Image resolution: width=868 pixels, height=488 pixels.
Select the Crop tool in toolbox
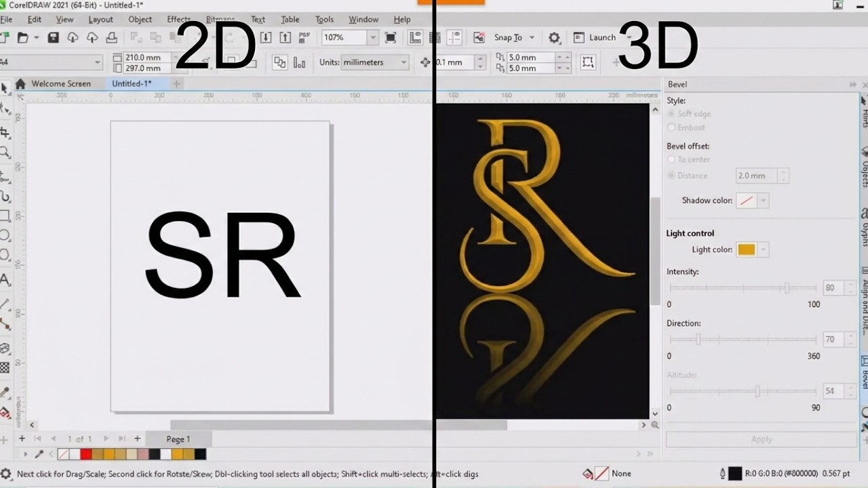click(4, 132)
